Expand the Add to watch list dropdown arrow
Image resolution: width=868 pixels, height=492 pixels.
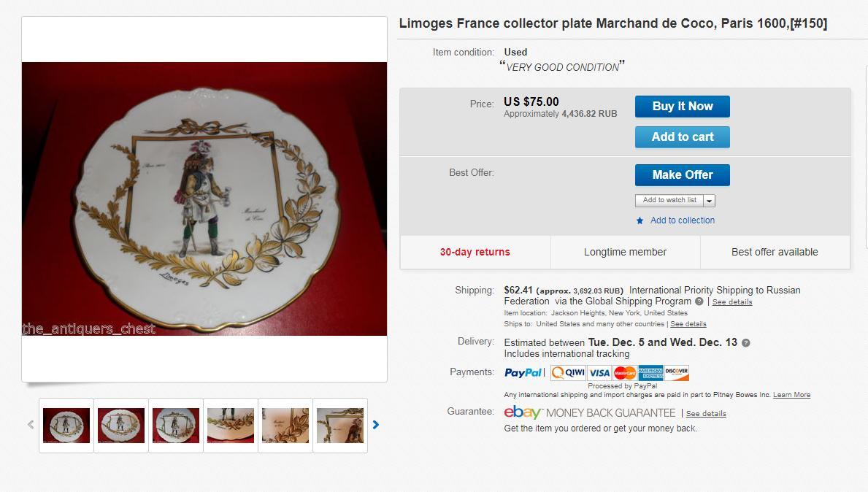709,200
